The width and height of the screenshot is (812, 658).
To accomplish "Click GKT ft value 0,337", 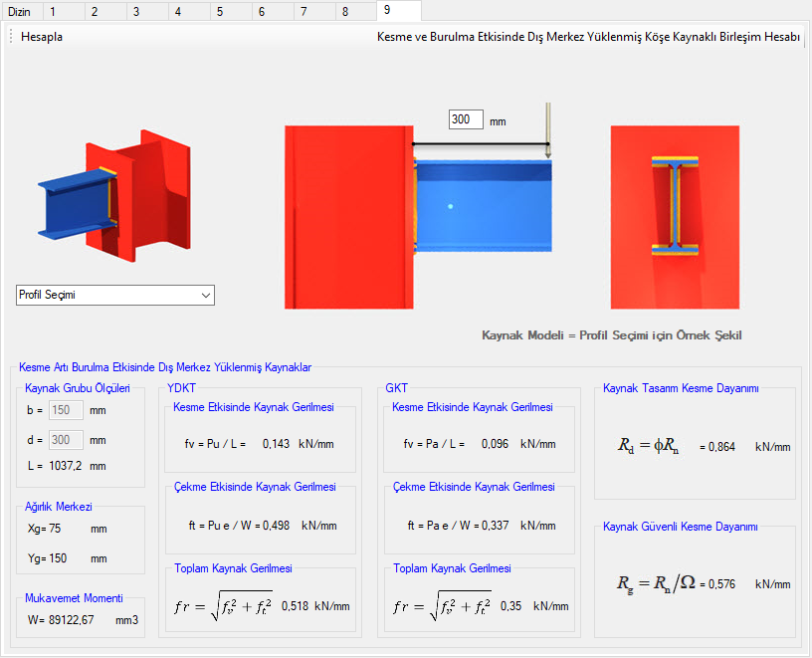I will pos(496,526).
